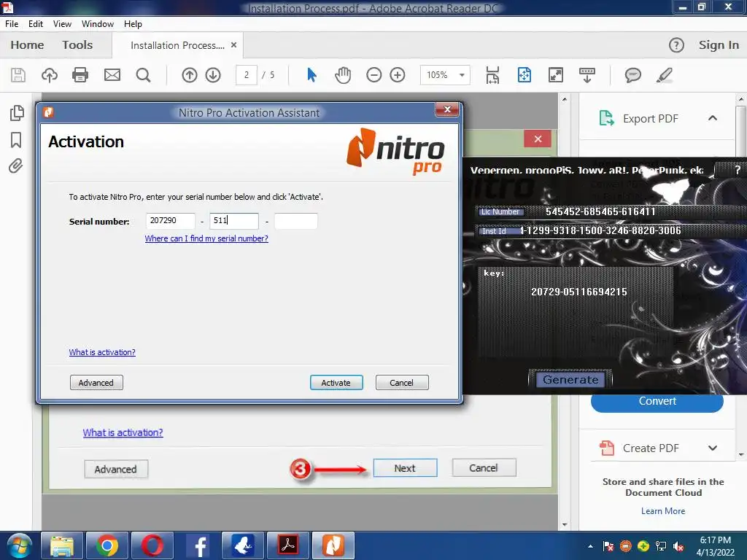Click Advanced in Nitro activation dialog

tap(96, 382)
